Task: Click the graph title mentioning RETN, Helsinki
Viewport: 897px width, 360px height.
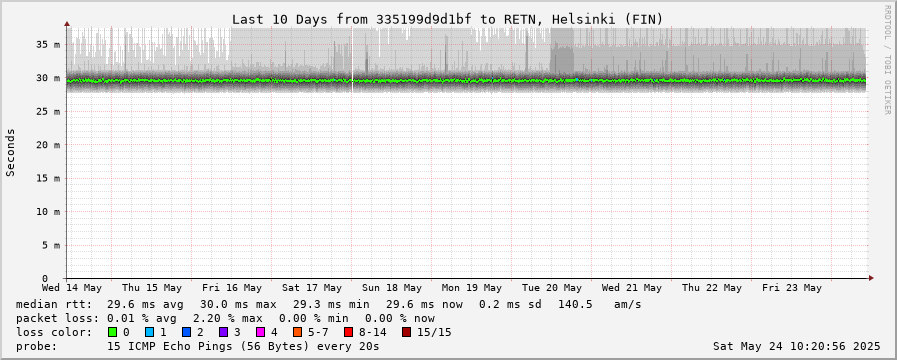Action: point(447,19)
